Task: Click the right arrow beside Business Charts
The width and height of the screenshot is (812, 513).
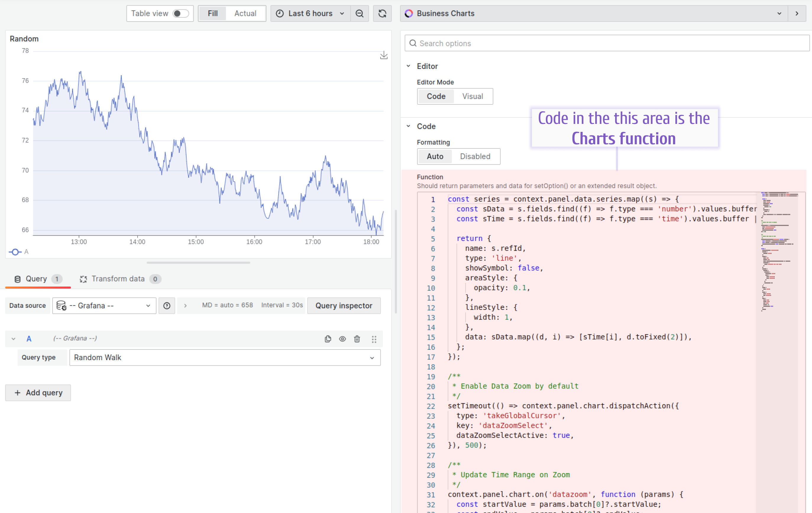Action: coord(797,14)
